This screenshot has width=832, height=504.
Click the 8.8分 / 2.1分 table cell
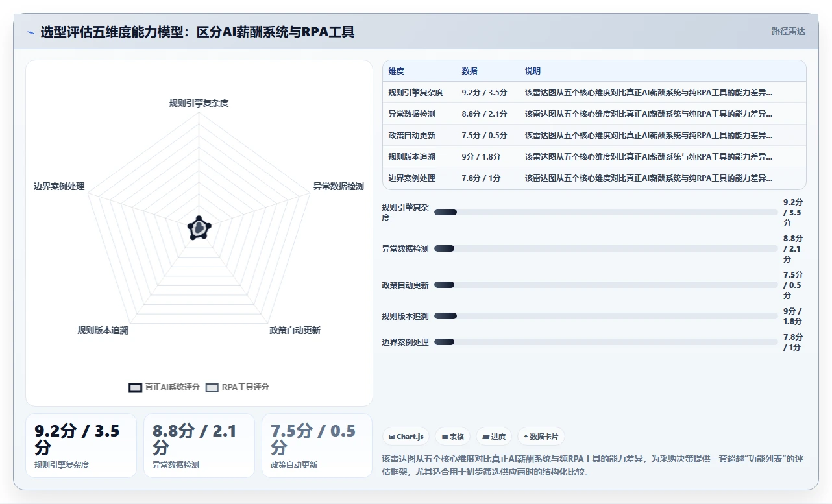[x=484, y=114]
